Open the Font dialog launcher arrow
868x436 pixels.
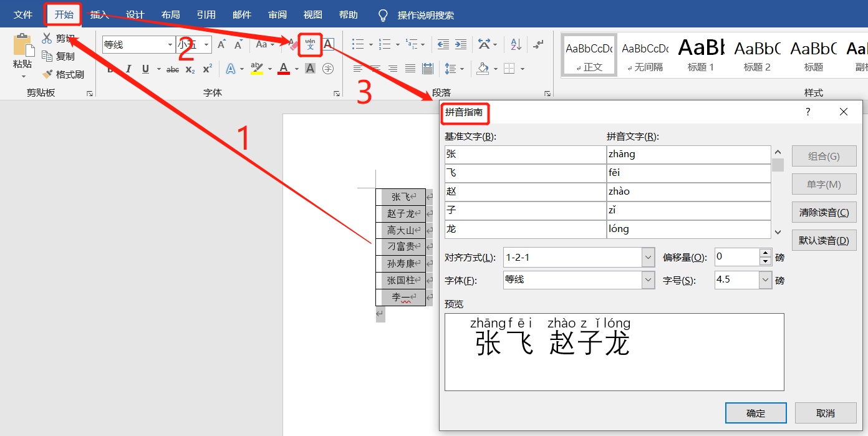pyautogui.click(x=337, y=94)
